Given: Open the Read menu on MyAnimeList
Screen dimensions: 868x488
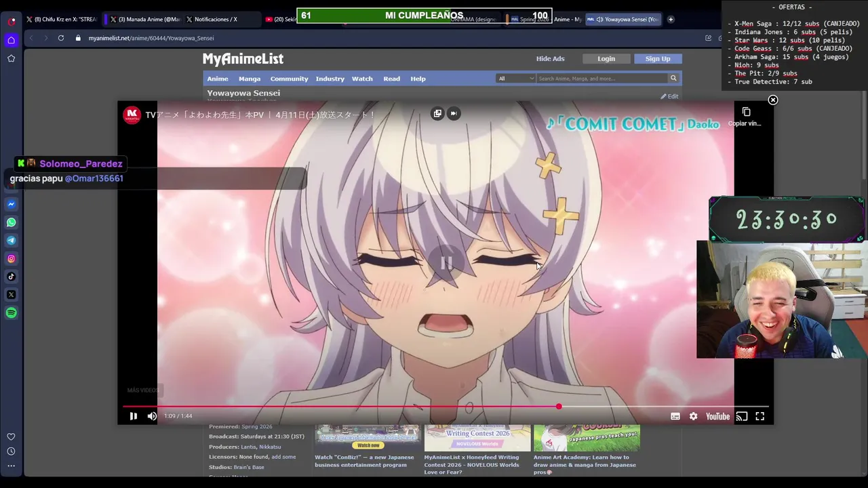Looking at the screenshot, I should [x=392, y=79].
